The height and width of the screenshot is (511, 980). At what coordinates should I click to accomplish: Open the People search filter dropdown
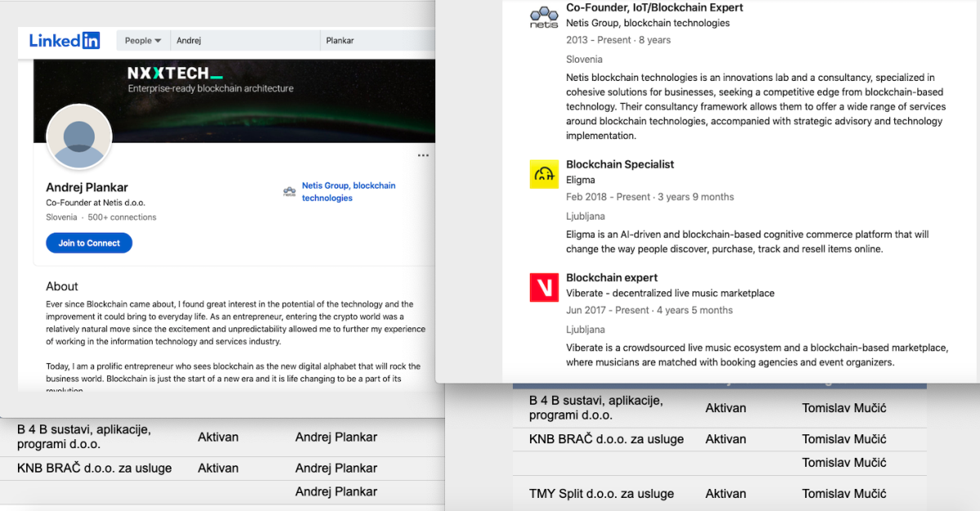pos(143,41)
